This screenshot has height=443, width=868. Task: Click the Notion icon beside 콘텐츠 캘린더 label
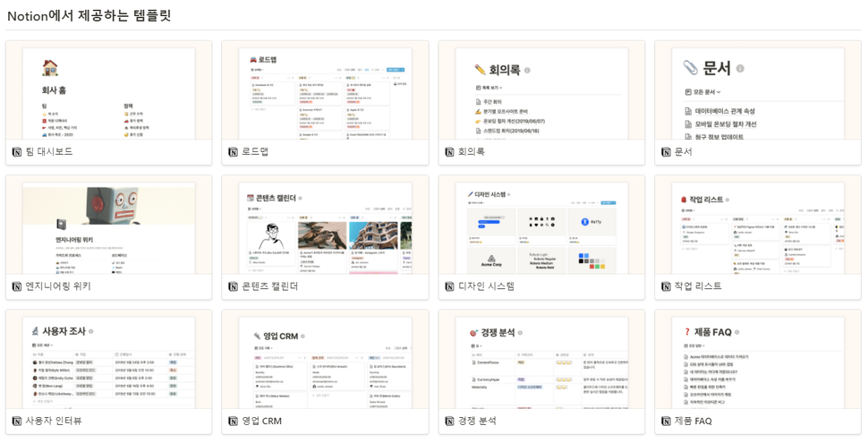click(233, 286)
